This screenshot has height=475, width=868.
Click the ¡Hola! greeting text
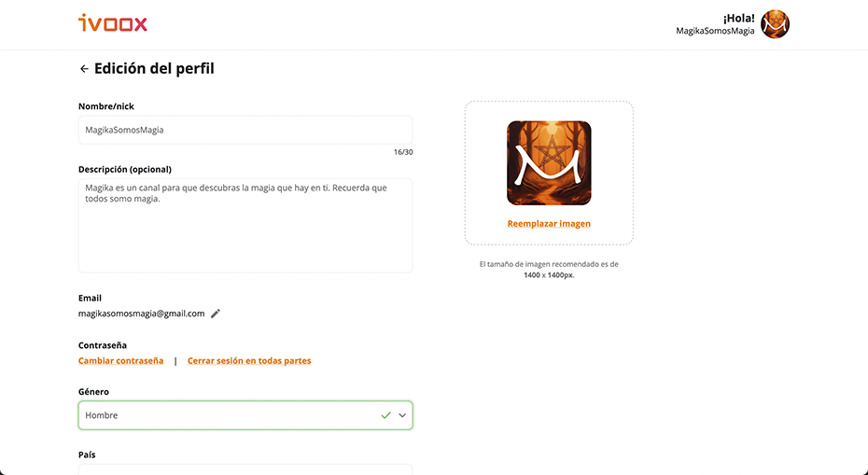(x=738, y=18)
